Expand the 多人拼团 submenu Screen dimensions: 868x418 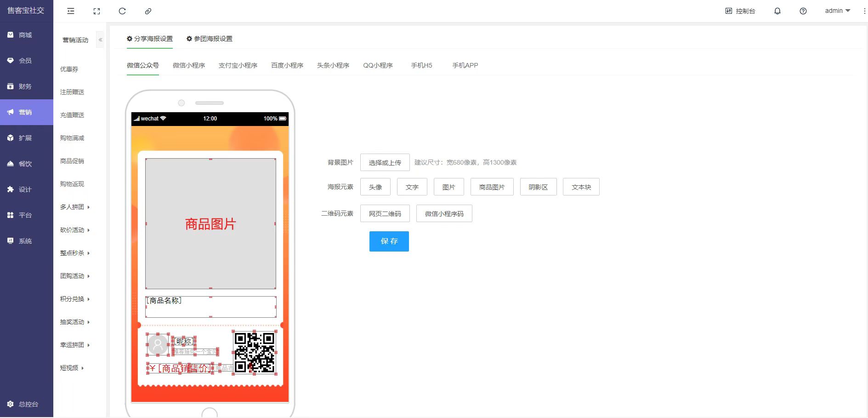pos(74,207)
